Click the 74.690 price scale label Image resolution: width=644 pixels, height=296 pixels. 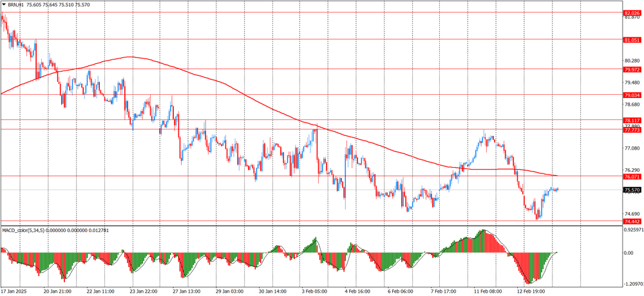click(x=632, y=213)
